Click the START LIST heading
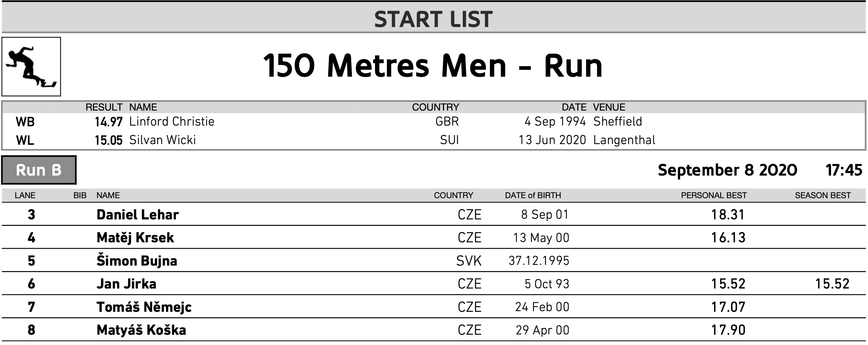Viewport: 868px width, 345px height. (x=433, y=19)
